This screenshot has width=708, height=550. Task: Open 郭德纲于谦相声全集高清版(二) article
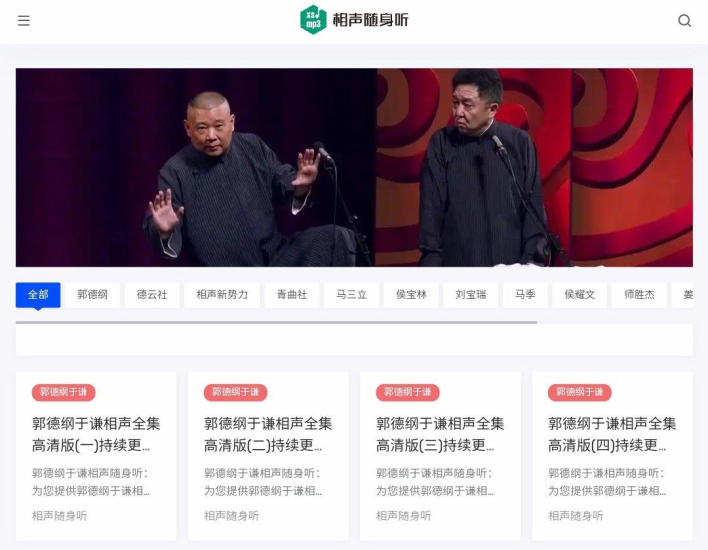(268, 434)
